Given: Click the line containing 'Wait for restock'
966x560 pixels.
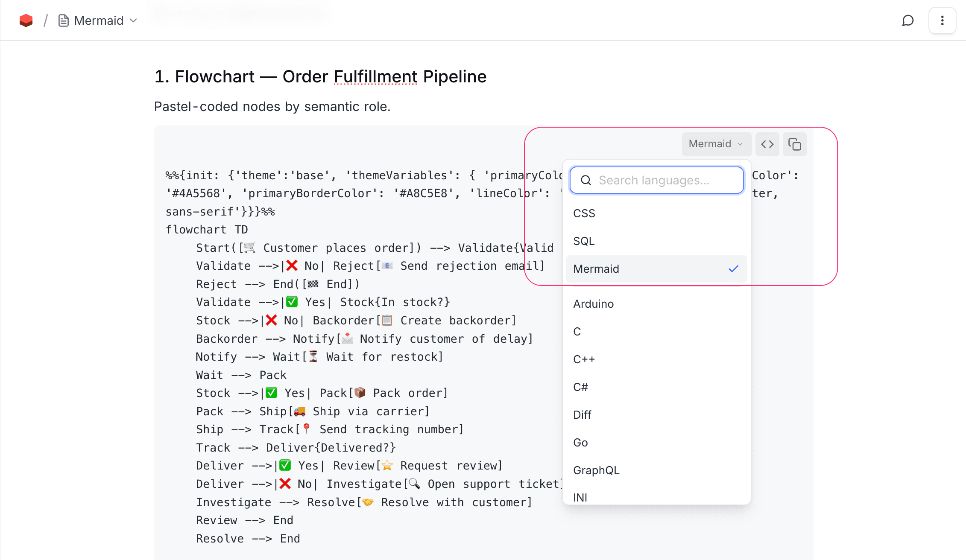Looking at the screenshot, I should pos(319,357).
